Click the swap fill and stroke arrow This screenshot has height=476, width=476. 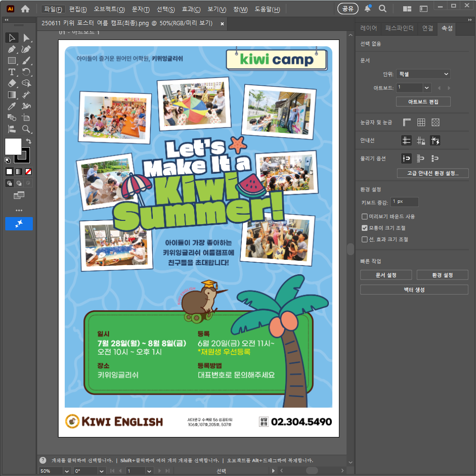(x=29, y=141)
